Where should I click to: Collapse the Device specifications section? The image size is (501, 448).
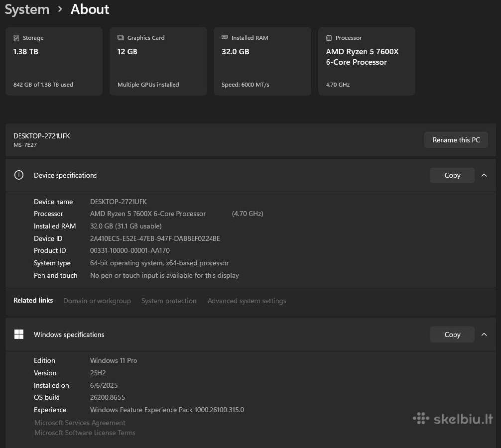[484, 175]
